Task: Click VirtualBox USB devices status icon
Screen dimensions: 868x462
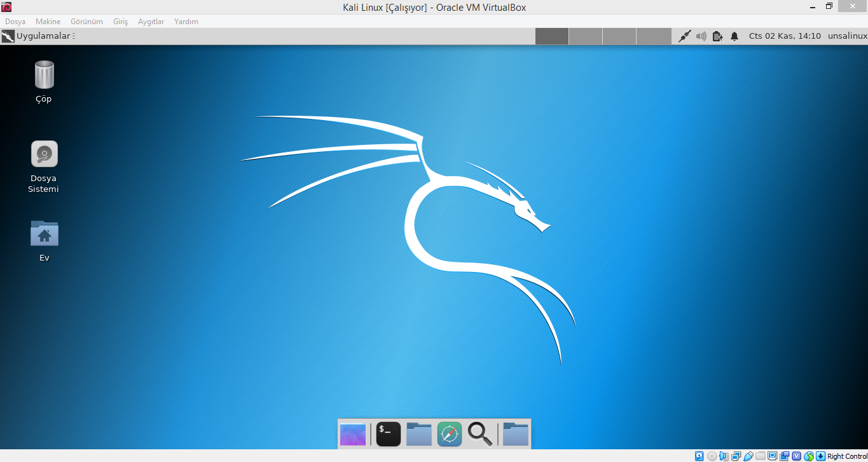Action: click(x=748, y=456)
